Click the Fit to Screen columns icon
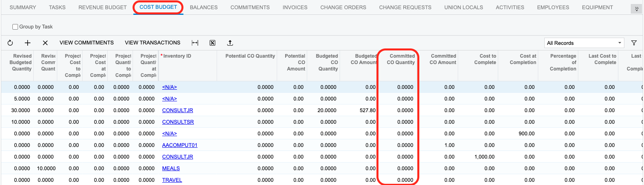 [195, 43]
